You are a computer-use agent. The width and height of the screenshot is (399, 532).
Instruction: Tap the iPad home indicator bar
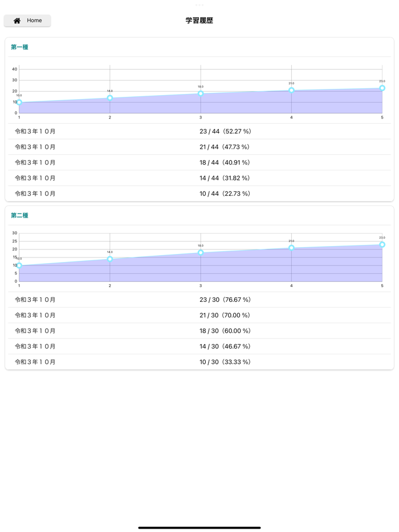(x=199, y=527)
